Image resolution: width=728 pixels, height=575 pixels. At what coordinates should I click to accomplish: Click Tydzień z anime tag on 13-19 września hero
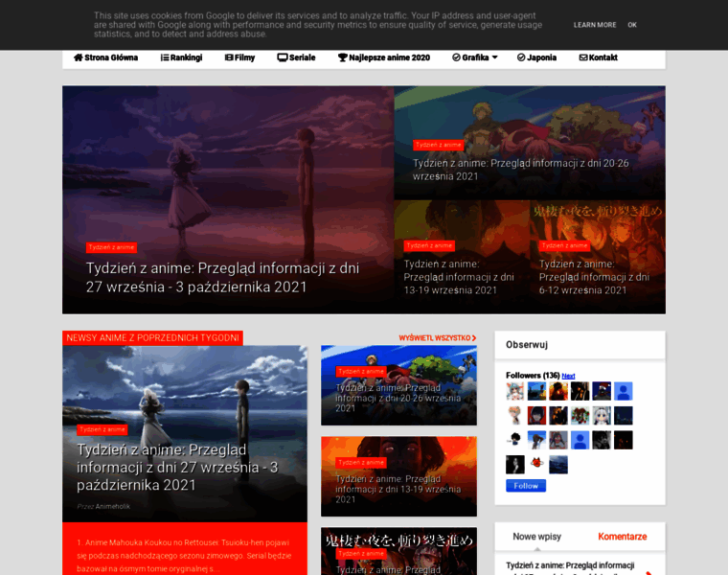[429, 245]
